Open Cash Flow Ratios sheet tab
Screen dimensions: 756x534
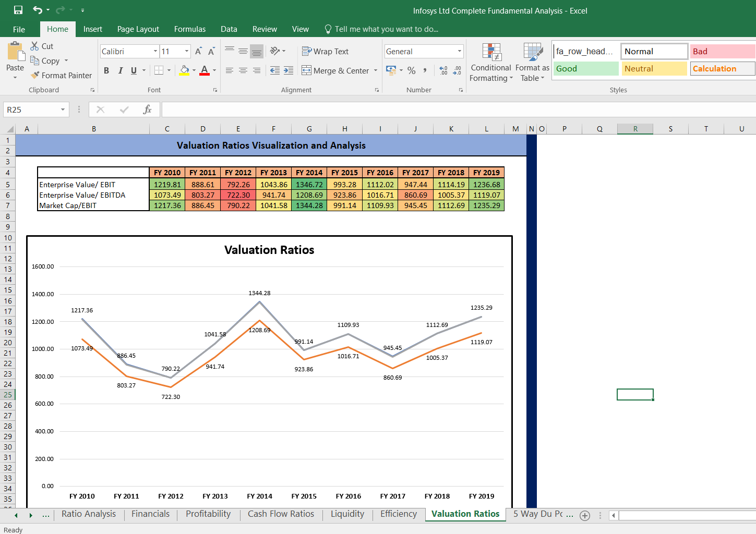coord(281,514)
